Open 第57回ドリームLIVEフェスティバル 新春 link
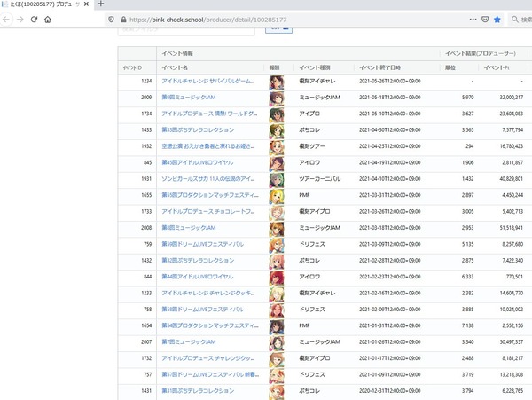Viewport: 532px width, 400px height. pyautogui.click(x=210, y=374)
